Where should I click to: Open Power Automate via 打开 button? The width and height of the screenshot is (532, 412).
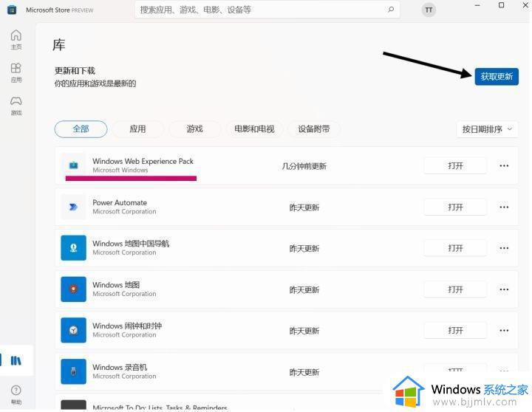(455, 207)
